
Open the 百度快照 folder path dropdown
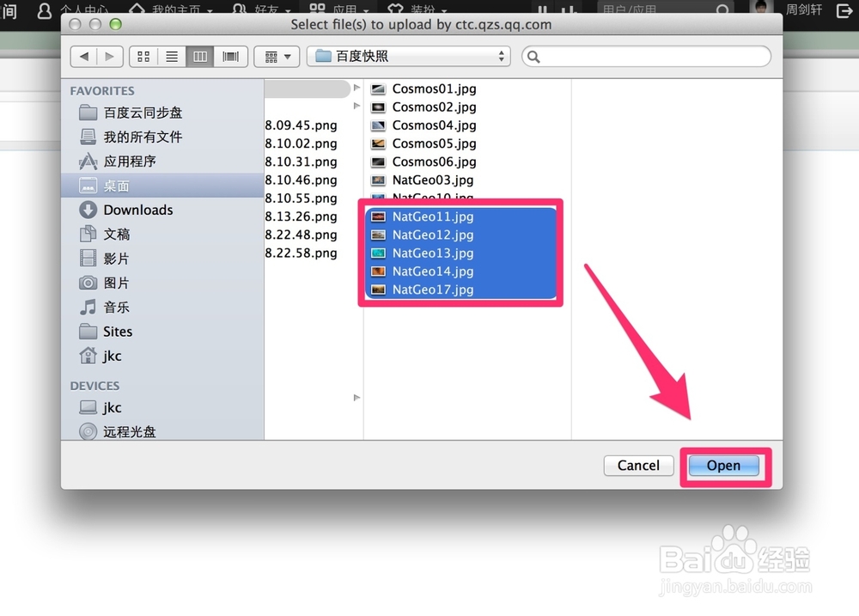(409, 57)
